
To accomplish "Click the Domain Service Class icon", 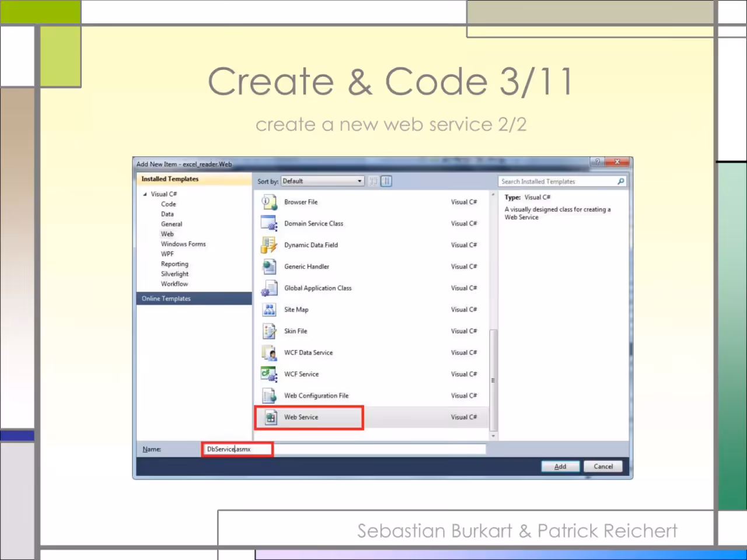I will pos(269,224).
